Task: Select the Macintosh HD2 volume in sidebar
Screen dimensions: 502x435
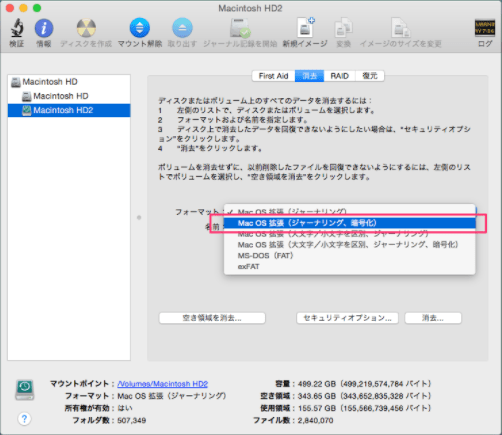Action: tap(69, 110)
